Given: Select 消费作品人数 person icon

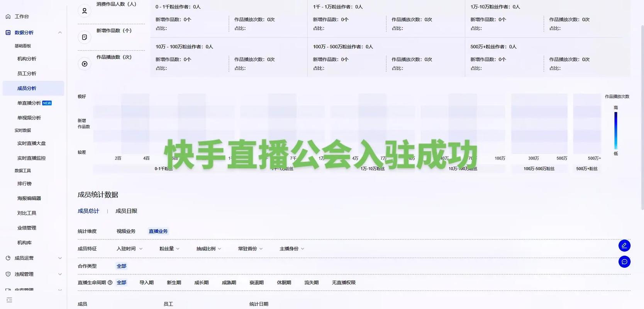Looking at the screenshot, I should pyautogui.click(x=85, y=11).
